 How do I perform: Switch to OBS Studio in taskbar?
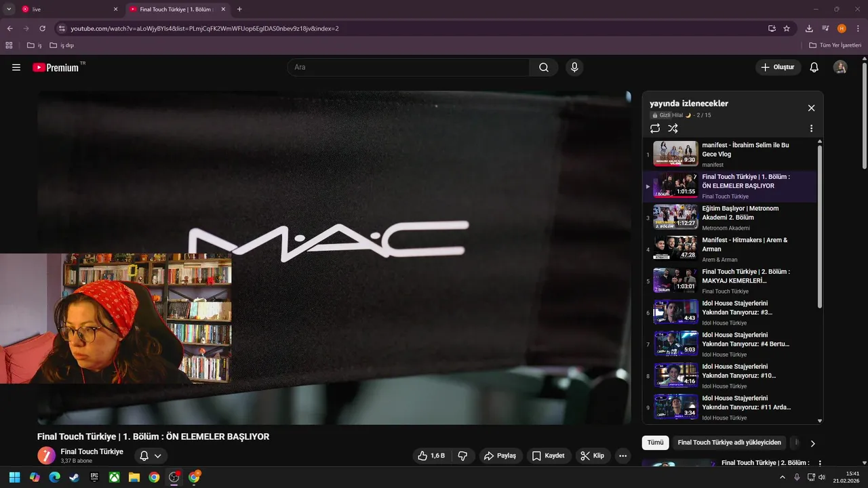pos(174,477)
